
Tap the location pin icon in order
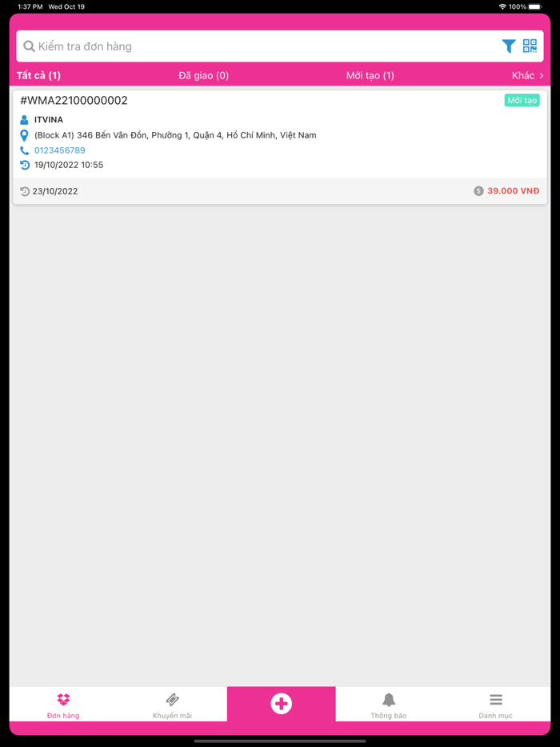tap(24, 135)
